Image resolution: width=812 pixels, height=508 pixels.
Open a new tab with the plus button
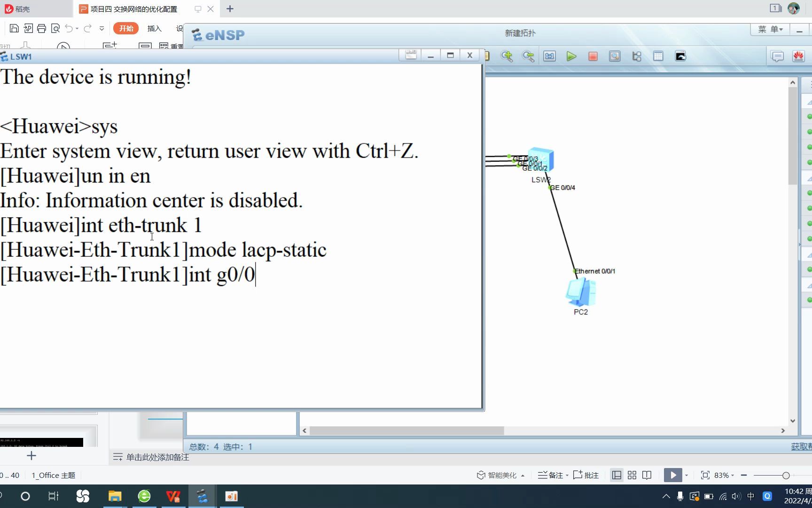pos(230,9)
